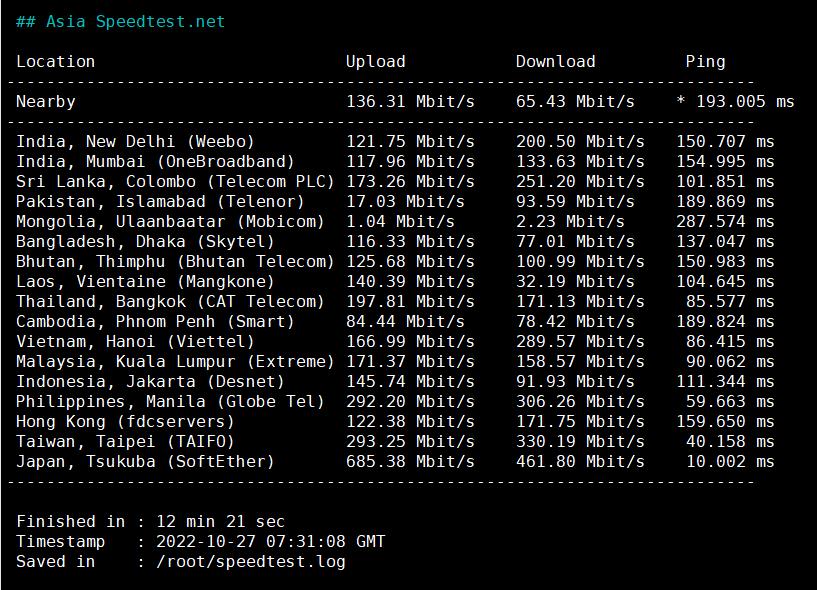This screenshot has height=590, width=817.
Task: Click Japan's 685.38 Mbit/s upload value
Action: (x=410, y=462)
